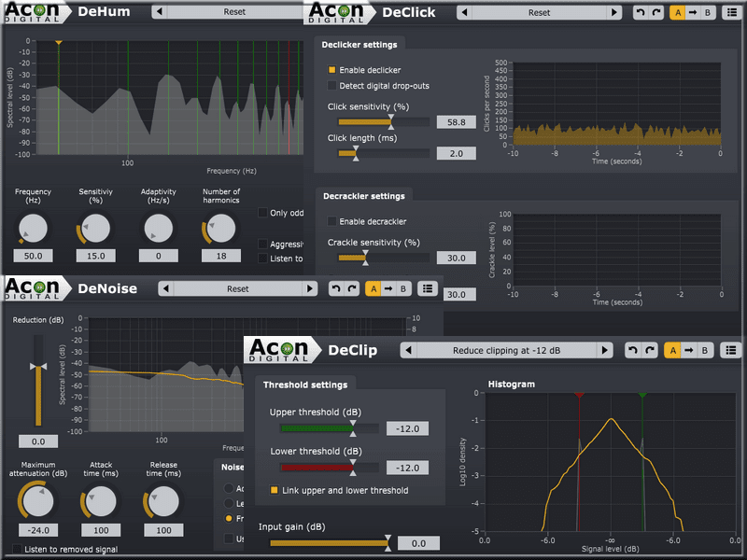Image resolution: width=747 pixels, height=560 pixels.
Task: Redo in the DeClick plugin
Action: pos(656,12)
